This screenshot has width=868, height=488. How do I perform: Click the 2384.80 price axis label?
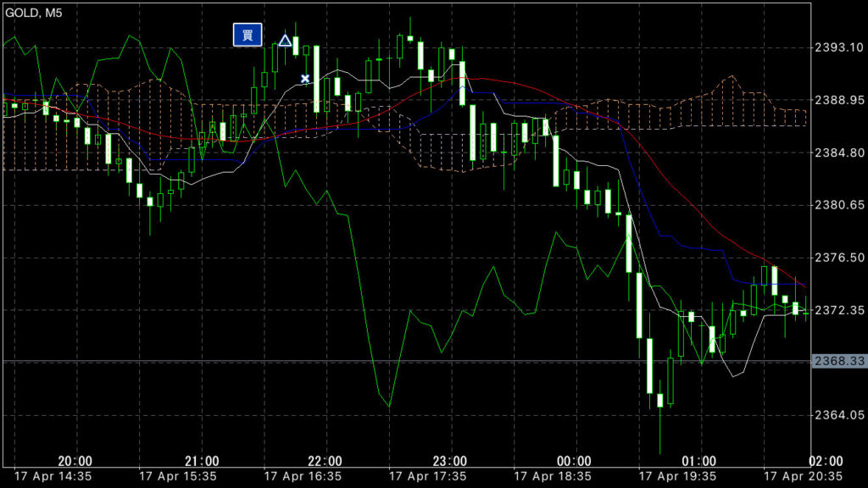(x=839, y=152)
